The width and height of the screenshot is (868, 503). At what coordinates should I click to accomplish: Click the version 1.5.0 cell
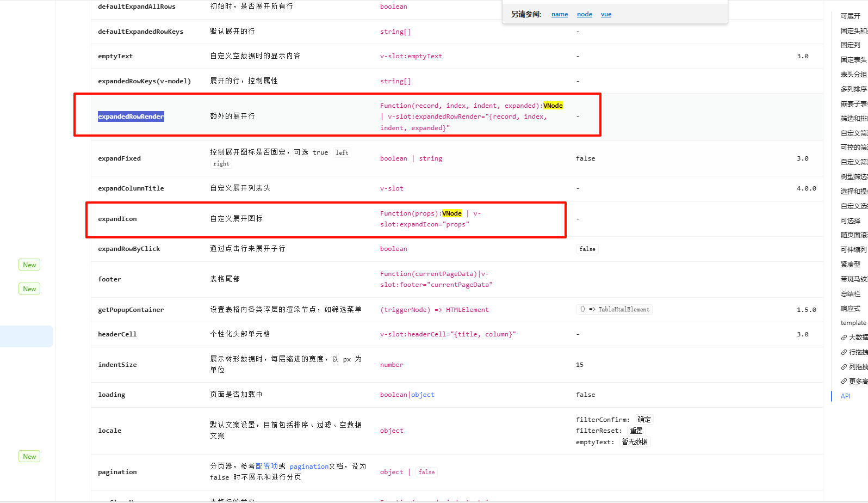(x=807, y=310)
